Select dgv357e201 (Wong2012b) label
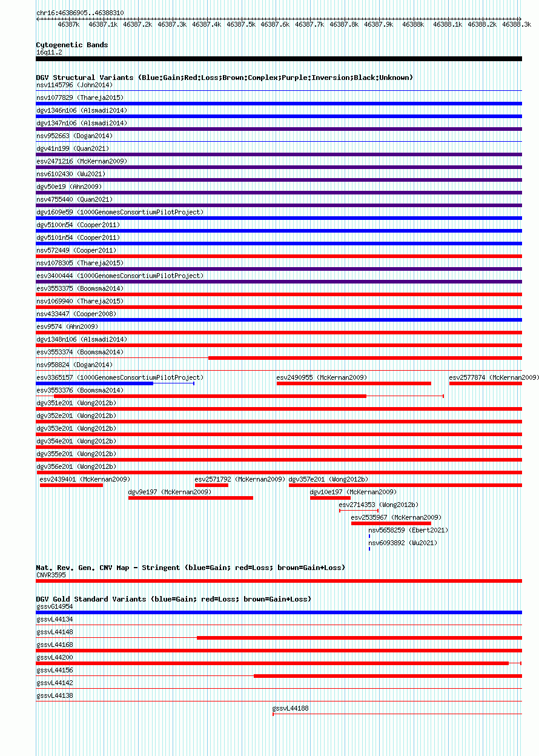539x756 pixels. tap(329, 480)
